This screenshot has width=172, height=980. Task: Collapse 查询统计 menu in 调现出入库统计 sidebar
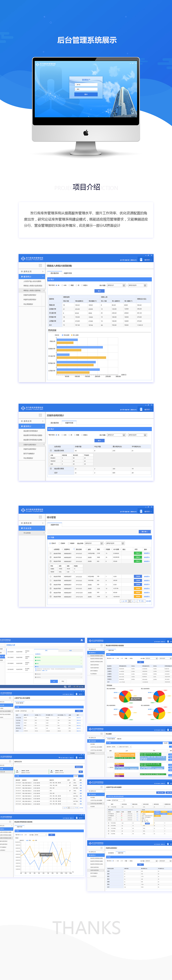tap(32, 277)
